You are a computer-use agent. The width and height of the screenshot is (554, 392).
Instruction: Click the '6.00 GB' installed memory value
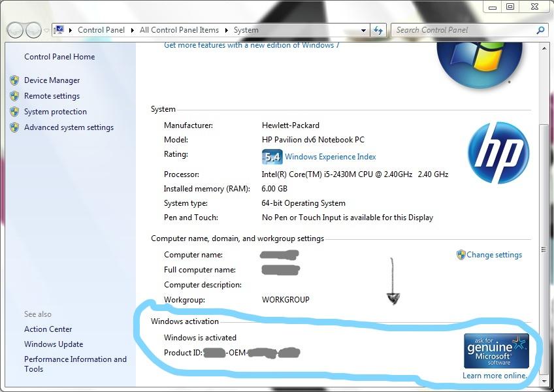click(x=274, y=189)
